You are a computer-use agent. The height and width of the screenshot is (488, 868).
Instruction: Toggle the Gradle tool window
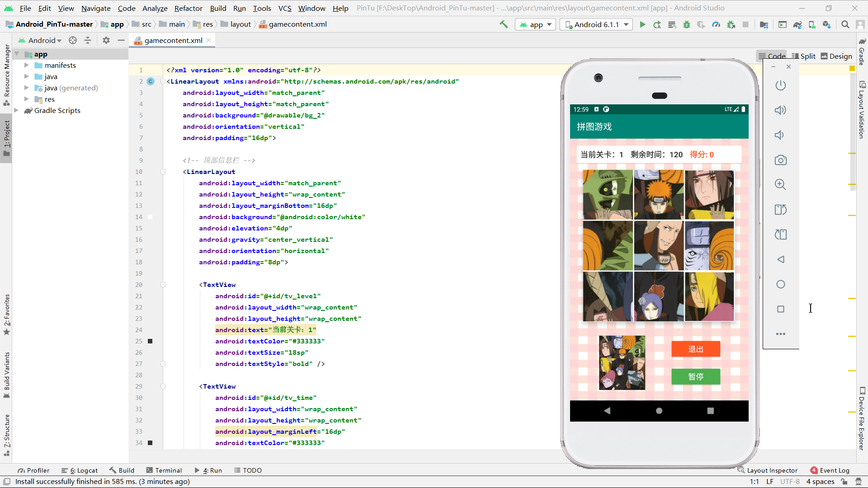pyautogui.click(x=862, y=52)
